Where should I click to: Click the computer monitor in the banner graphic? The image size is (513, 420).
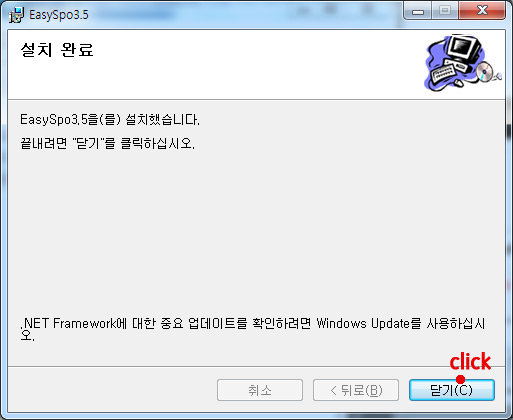(463, 49)
